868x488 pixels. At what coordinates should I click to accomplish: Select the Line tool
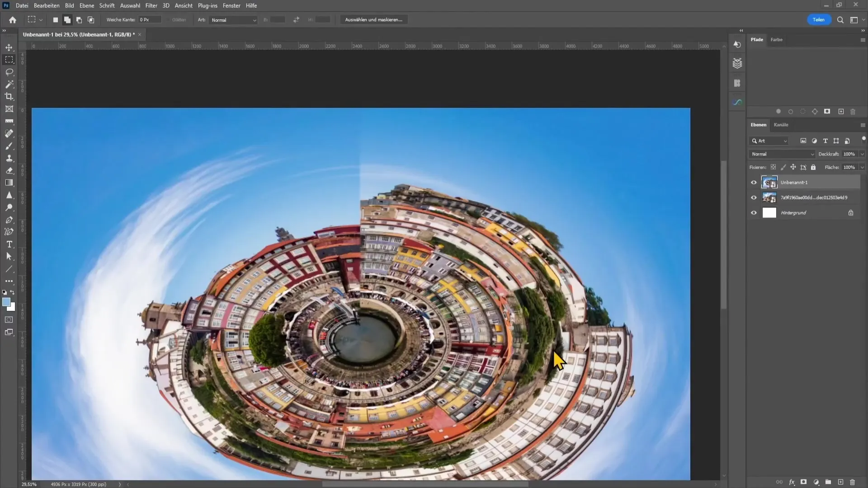coord(9,269)
